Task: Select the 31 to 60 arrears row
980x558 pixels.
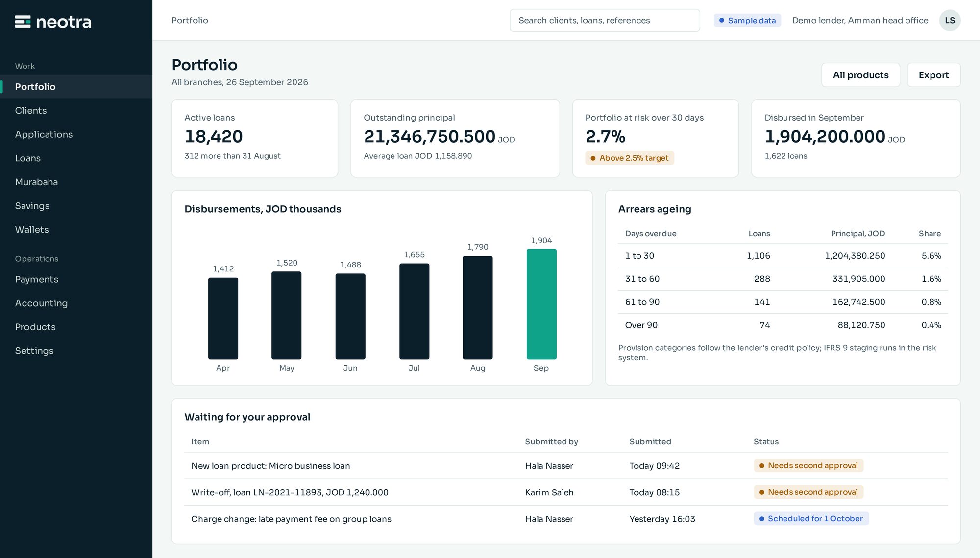Action: [x=783, y=279]
